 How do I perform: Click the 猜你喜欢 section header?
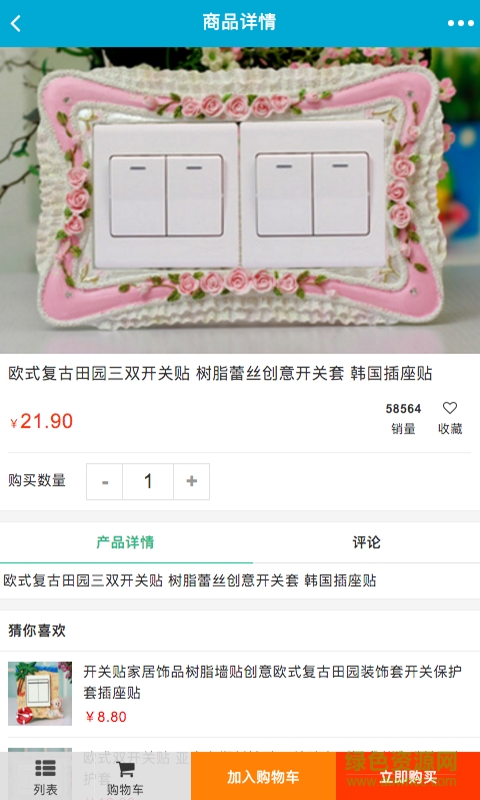37,631
